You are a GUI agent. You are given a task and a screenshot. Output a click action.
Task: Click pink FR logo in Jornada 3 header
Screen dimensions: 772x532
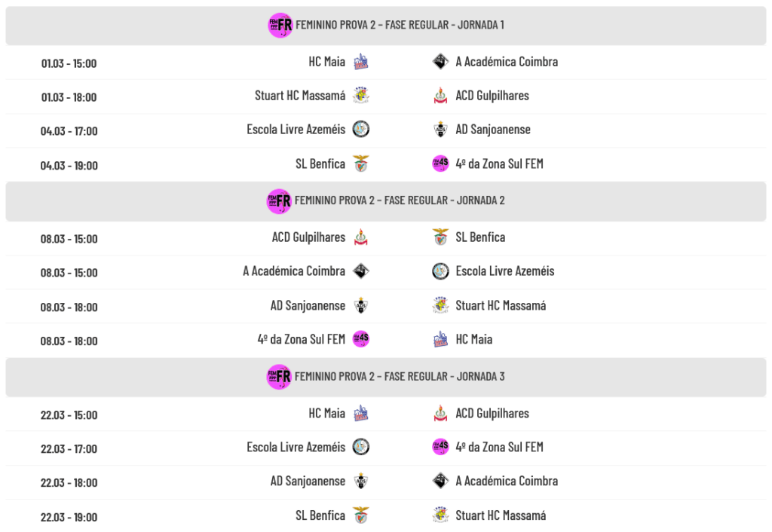[x=280, y=376]
